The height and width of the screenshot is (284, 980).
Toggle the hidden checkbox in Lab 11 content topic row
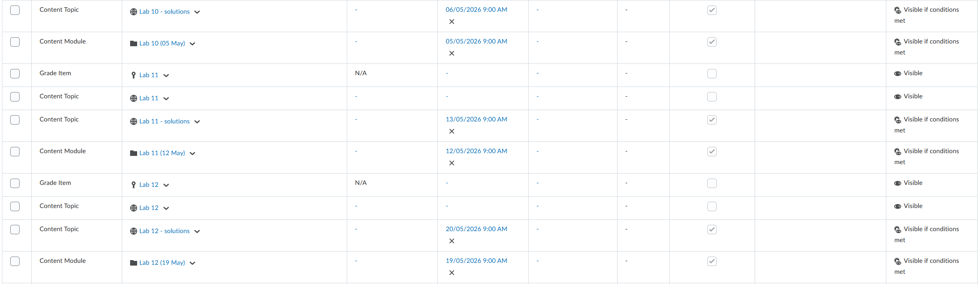[712, 97]
